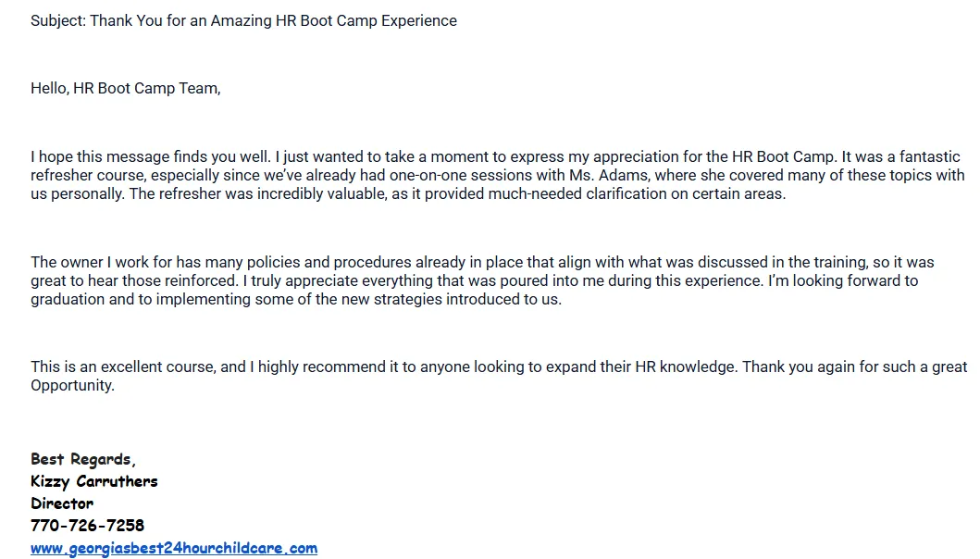Click the phone number 770-726-7258

(88, 526)
